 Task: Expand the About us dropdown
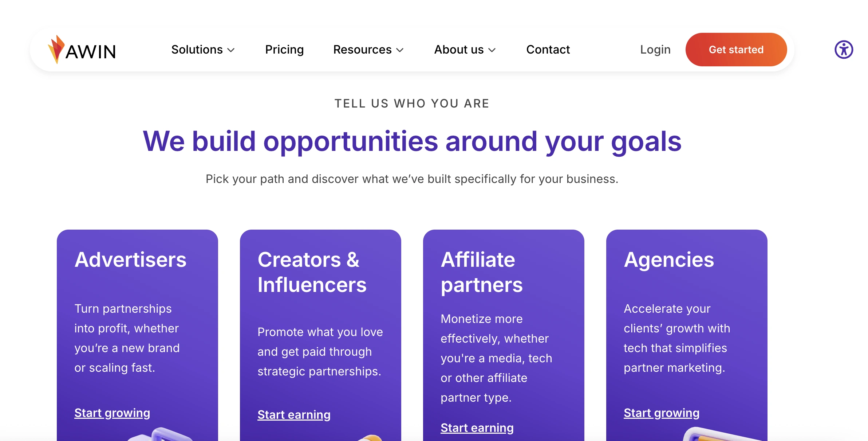coord(465,50)
